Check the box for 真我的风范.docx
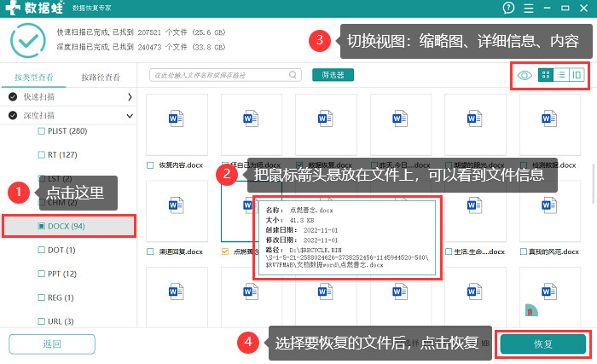The image size is (597, 364). pyautogui.click(x=524, y=251)
